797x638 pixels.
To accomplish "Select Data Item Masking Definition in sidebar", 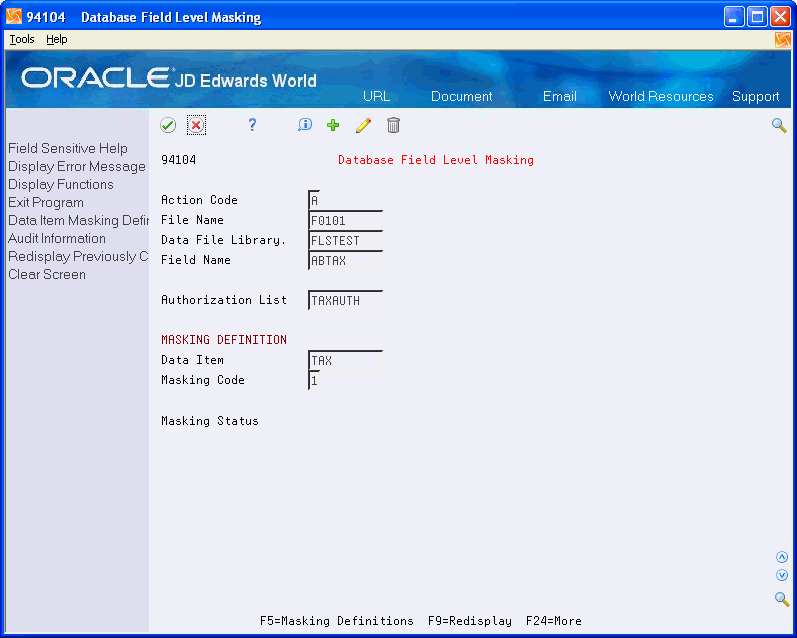I will point(78,221).
